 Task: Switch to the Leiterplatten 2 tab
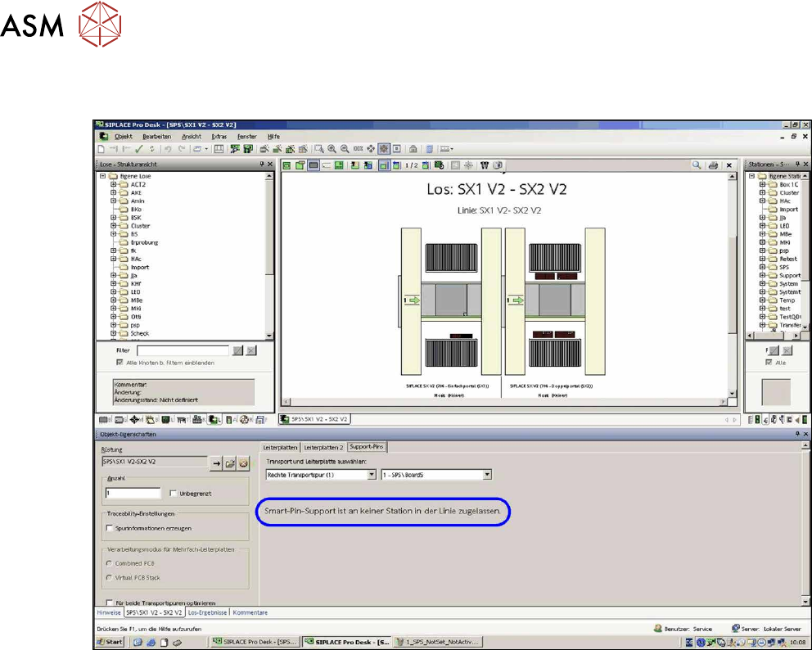[323, 448]
